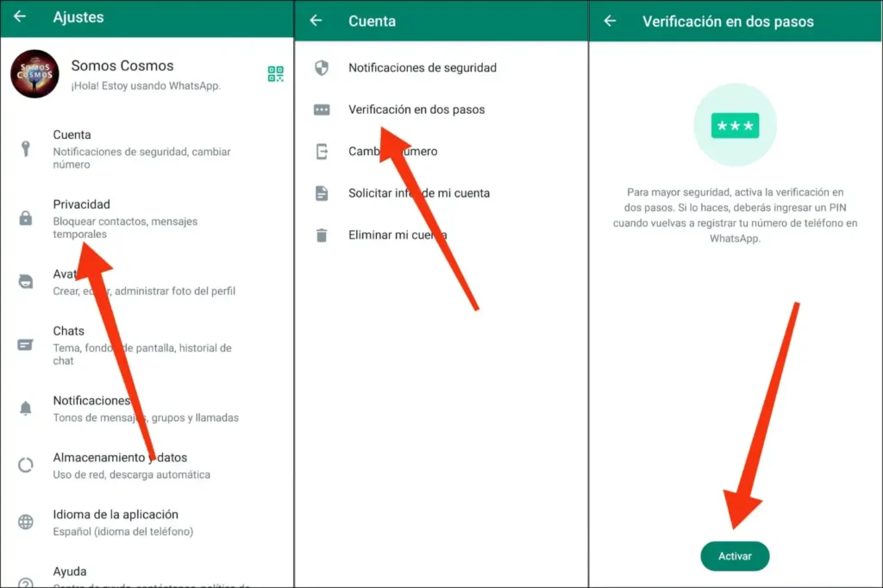Open Privacidad settings
Viewport: 883px width, 588px height.
click(x=147, y=218)
